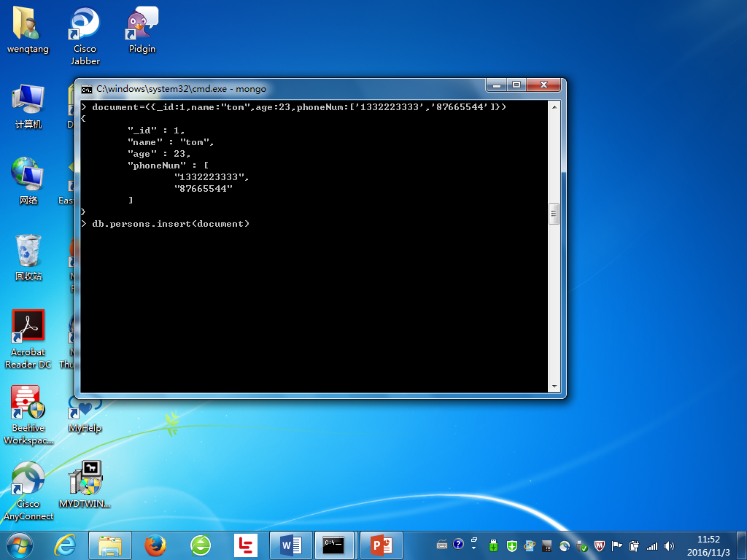This screenshot has height=560, width=747.
Task: Launch Cisco Jabber from the desktop
Action: tap(85, 35)
